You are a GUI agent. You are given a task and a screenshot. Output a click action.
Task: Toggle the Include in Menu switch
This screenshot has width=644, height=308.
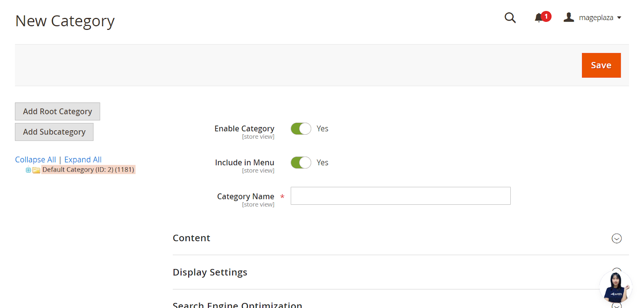[301, 162]
